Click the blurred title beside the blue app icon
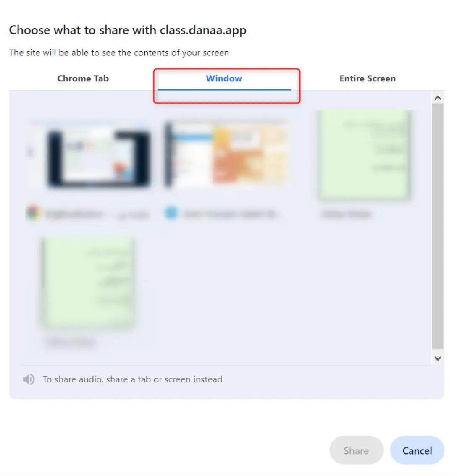457x476 pixels. pyautogui.click(x=230, y=214)
